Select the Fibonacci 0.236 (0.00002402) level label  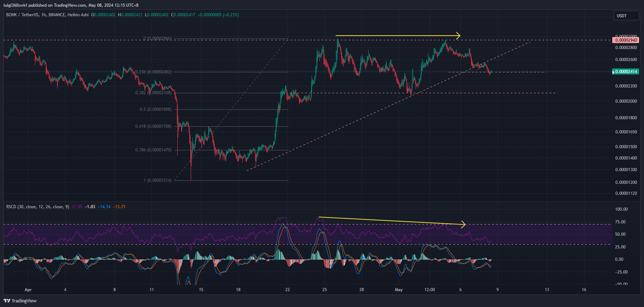(153, 72)
